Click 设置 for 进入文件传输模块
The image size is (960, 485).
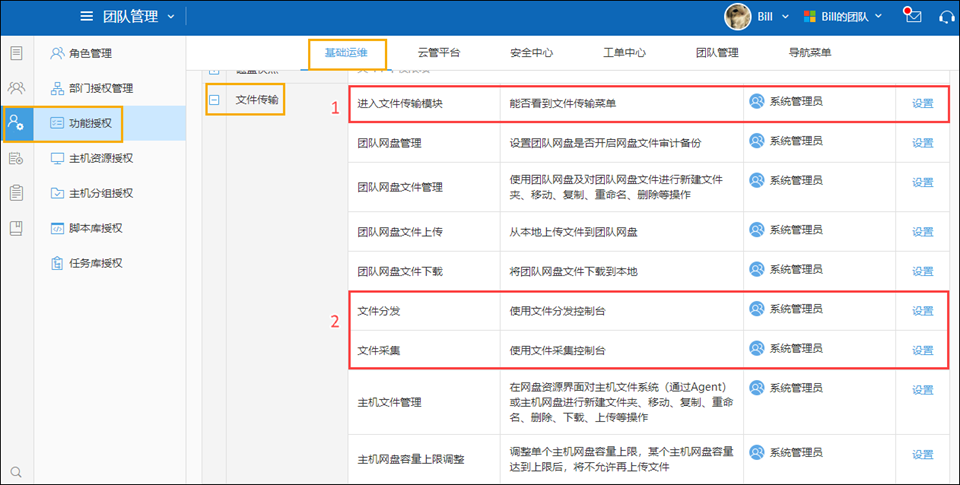922,102
